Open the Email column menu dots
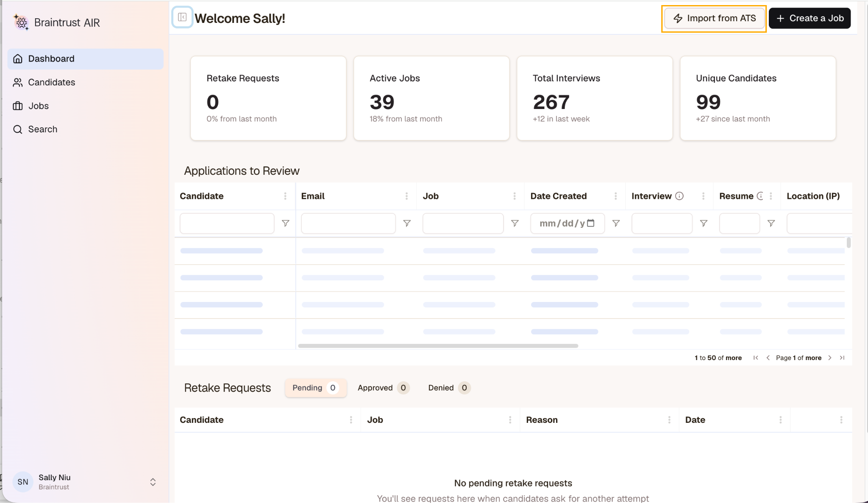Viewport: 868px width, 503px height. coord(406,196)
